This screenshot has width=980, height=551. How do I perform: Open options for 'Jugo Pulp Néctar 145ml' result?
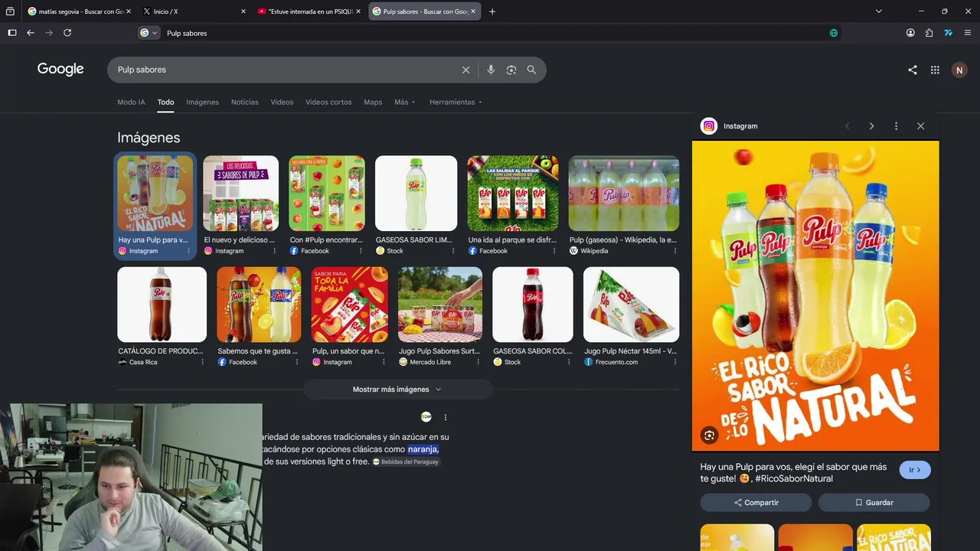(x=675, y=362)
